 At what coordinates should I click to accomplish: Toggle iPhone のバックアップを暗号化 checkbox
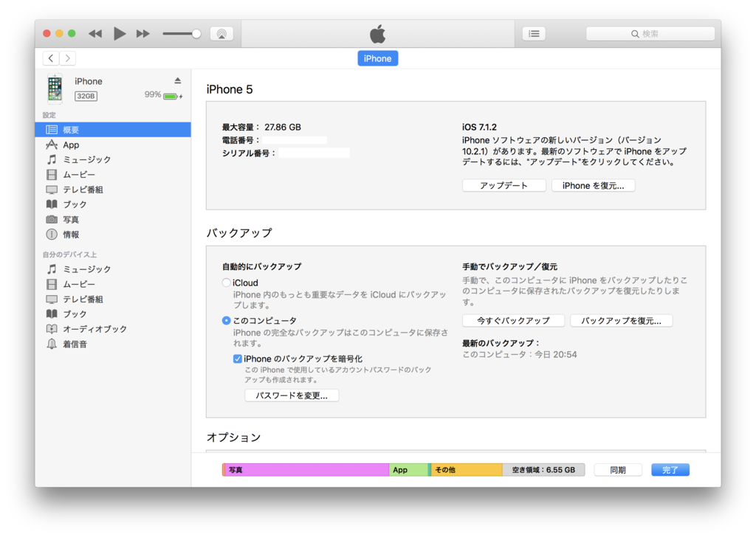(237, 358)
